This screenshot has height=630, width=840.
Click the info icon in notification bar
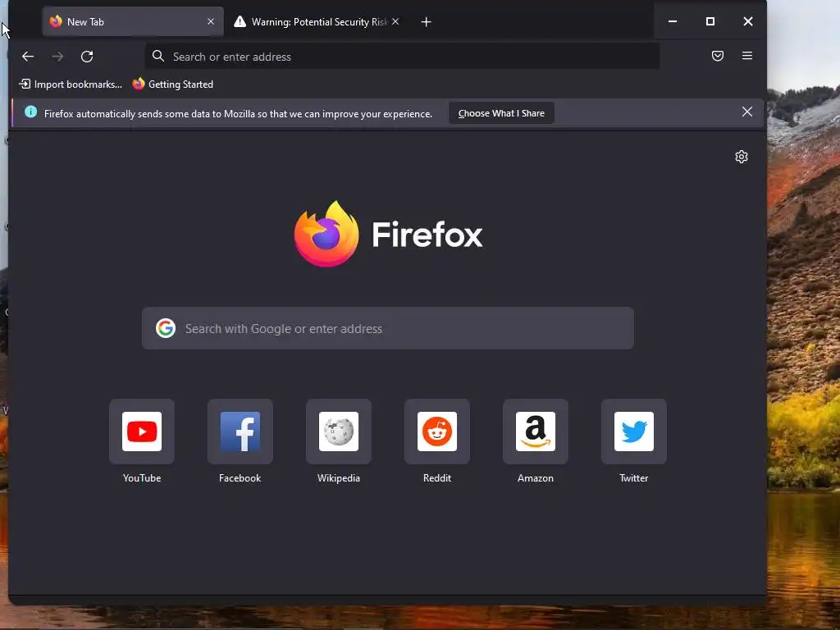(x=30, y=112)
